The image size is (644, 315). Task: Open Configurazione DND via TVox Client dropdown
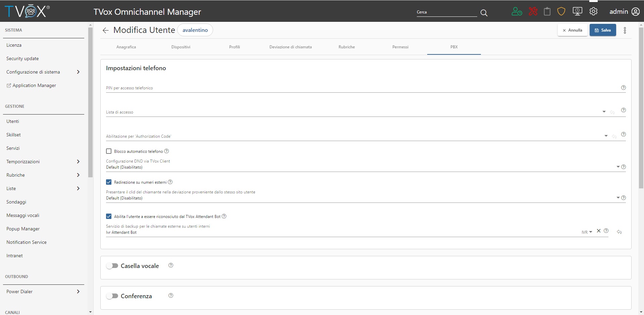click(618, 167)
